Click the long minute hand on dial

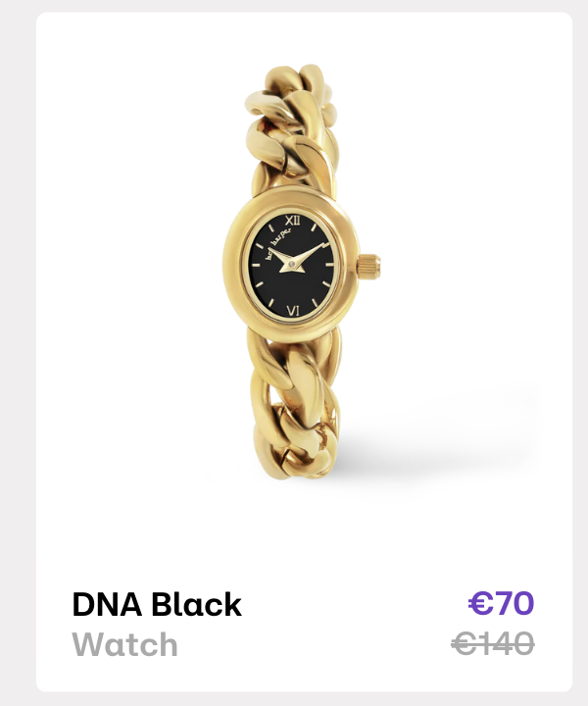(x=311, y=252)
